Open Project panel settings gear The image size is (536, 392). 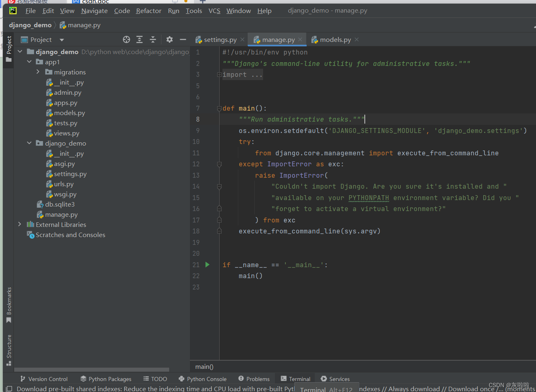pyautogui.click(x=170, y=39)
